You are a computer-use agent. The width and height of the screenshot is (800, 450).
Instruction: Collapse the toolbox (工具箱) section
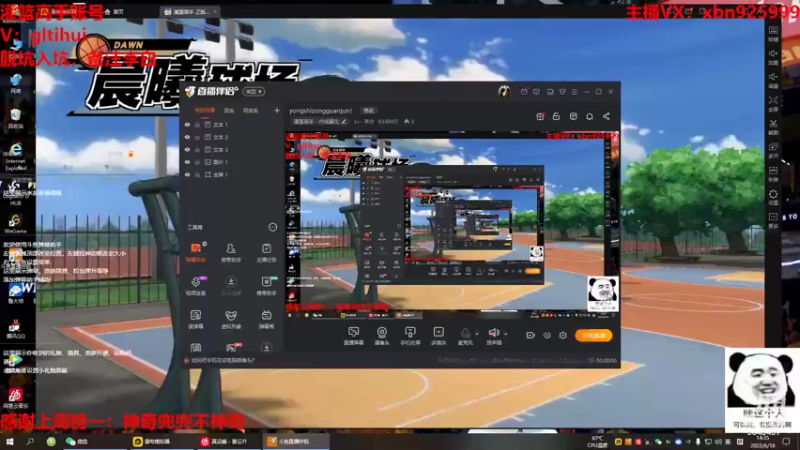[272, 227]
